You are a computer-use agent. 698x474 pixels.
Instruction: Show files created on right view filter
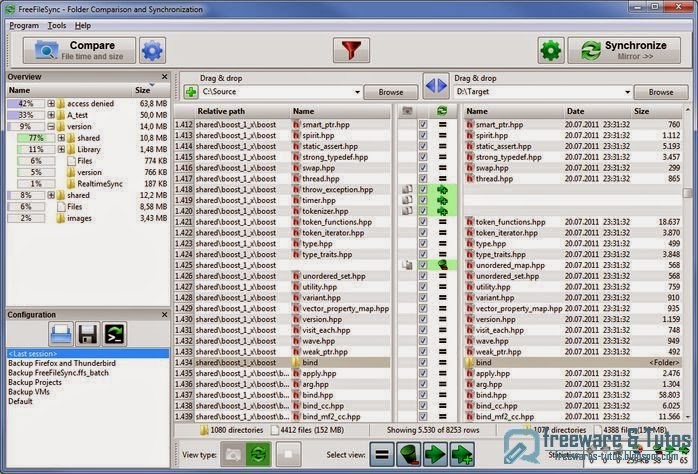point(462,454)
